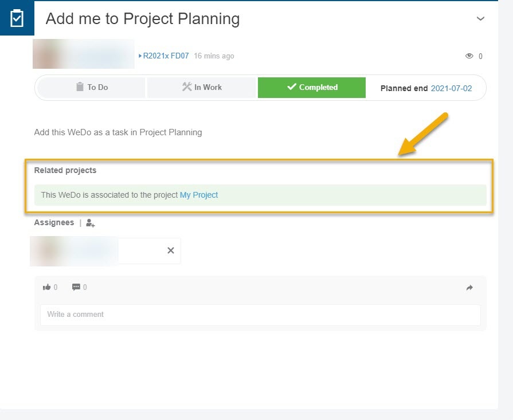Open the My Project link
The image size is (513, 420).
pyautogui.click(x=199, y=195)
